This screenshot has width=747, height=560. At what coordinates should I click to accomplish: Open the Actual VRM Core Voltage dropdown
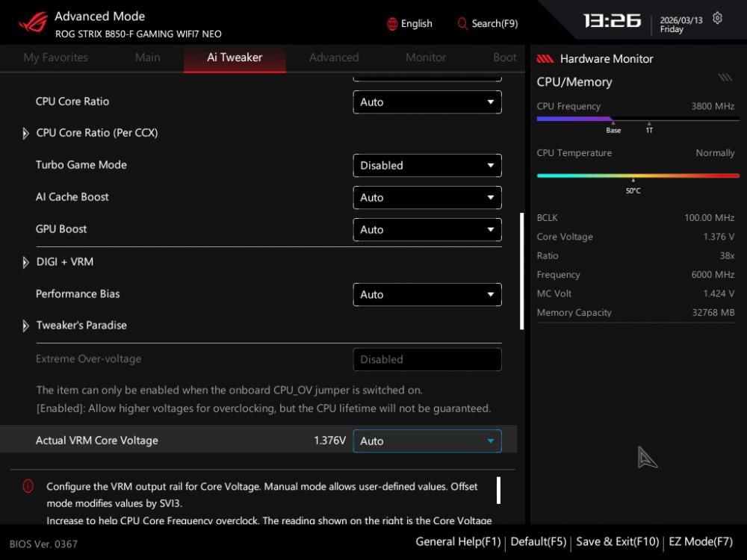point(427,441)
